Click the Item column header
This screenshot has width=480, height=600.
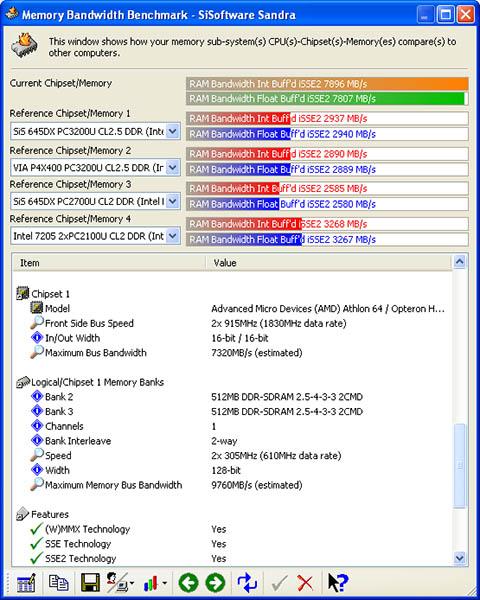[109, 263]
